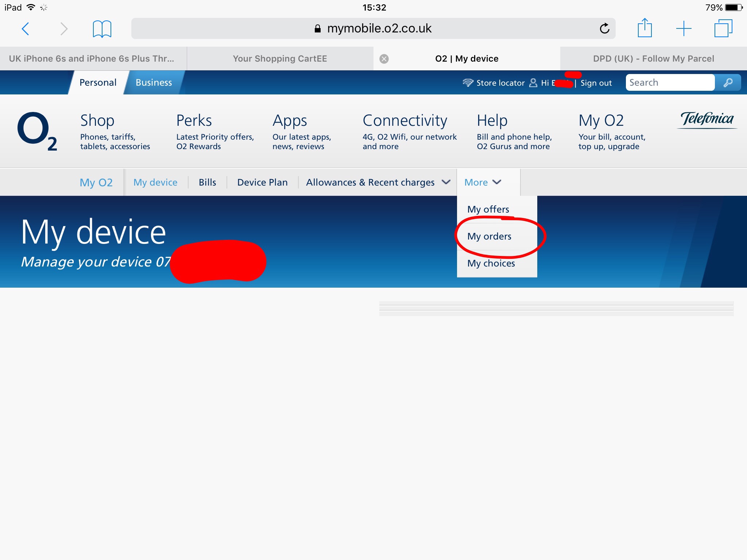Switch to DPD Follow My Parcel tab
This screenshot has width=747, height=560.
[x=654, y=59]
